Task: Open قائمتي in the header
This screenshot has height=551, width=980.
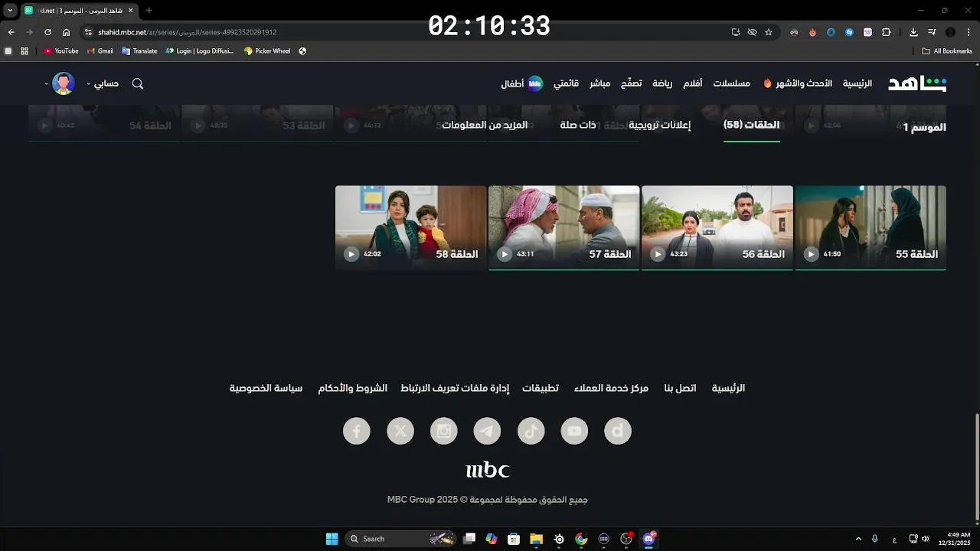Action: point(567,83)
